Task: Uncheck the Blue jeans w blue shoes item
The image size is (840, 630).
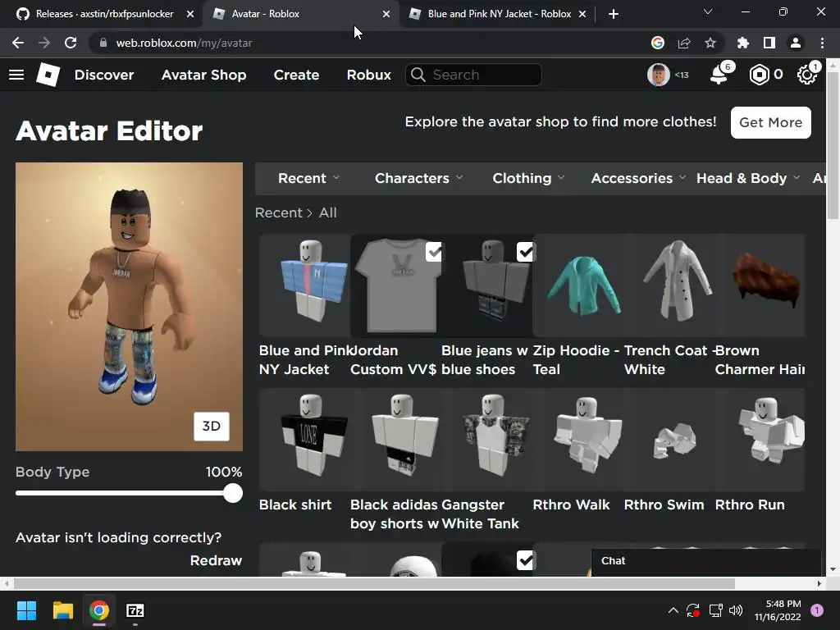Action: (525, 252)
